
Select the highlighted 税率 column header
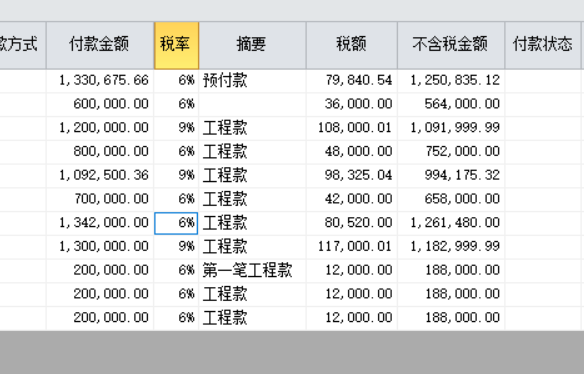pyautogui.click(x=177, y=45)
